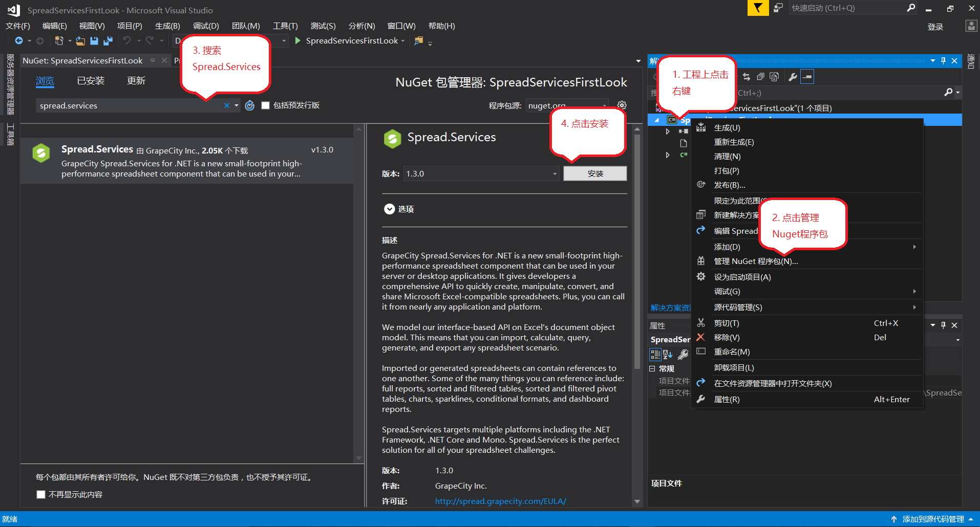The height and width of the screenshot is (527, 980).
Task: Click Collapse All in Solution Explorer toolbar
Action: (x=760, y=77)
